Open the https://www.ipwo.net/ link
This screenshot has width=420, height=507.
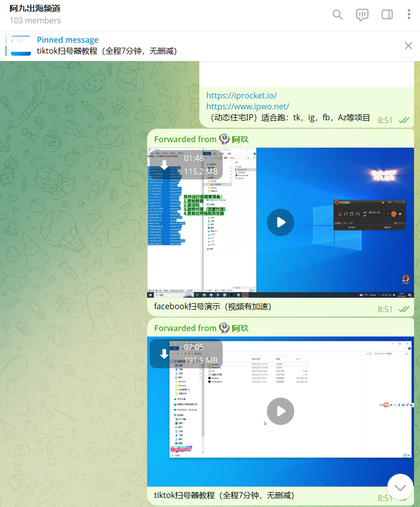[x=248, y=106]
